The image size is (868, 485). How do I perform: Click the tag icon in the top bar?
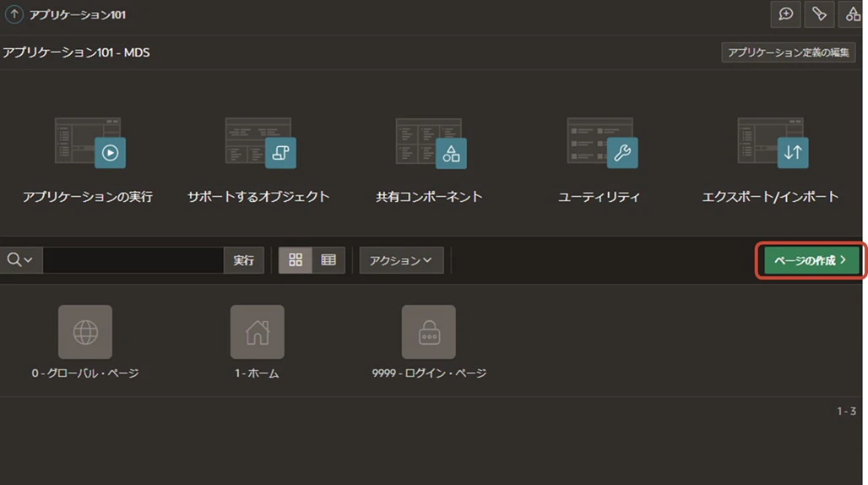(x=819, y=14)
